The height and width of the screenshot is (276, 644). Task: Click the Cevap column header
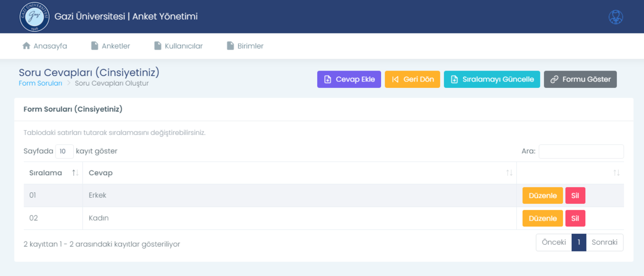coord(299,173)
